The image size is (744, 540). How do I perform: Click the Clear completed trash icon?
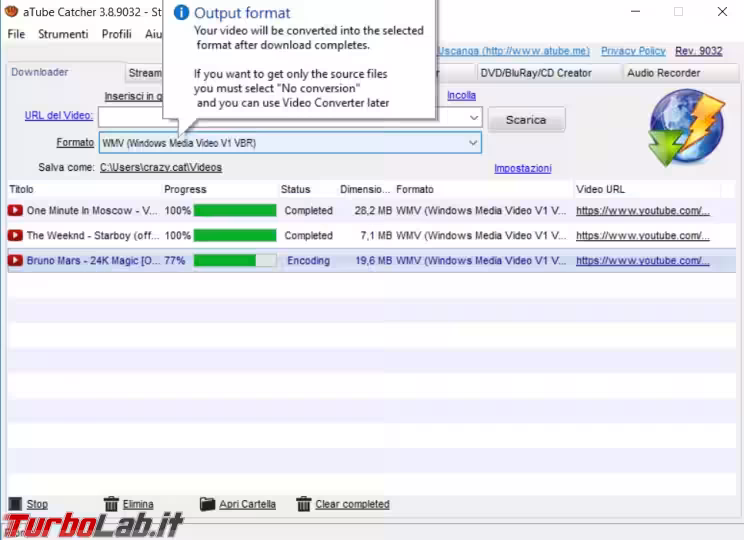tap(304, 503)
